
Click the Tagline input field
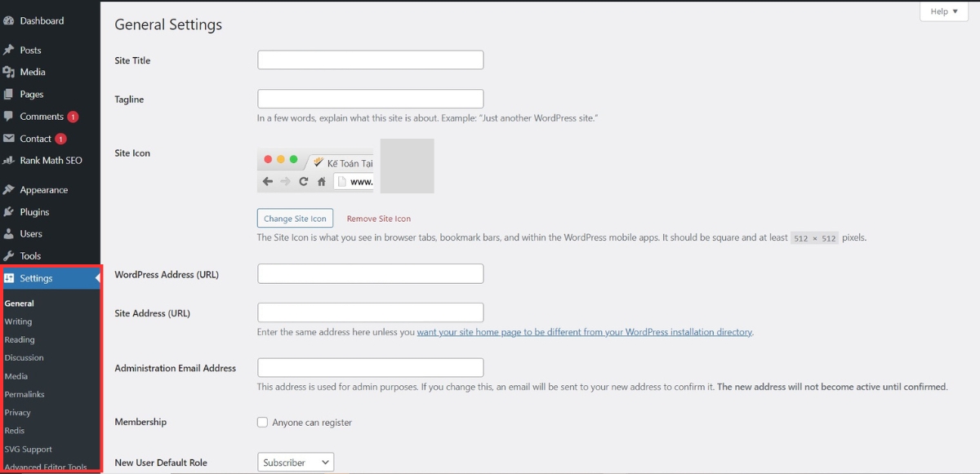click(x=371, y=99)
